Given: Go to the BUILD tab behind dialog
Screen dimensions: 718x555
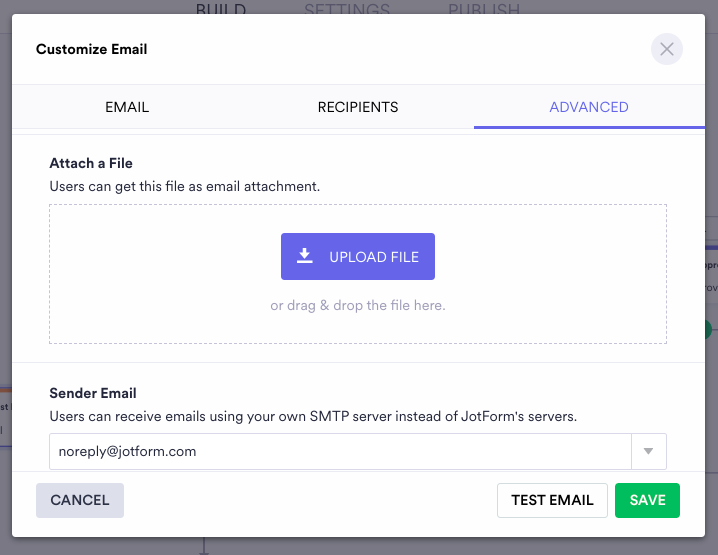Looking at the screenshot, I should [x=220, y=9].
